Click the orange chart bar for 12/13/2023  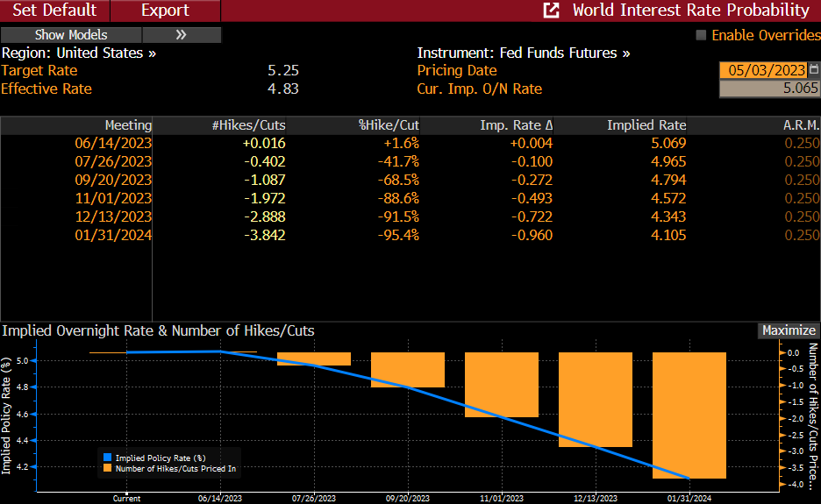point(596,400)
